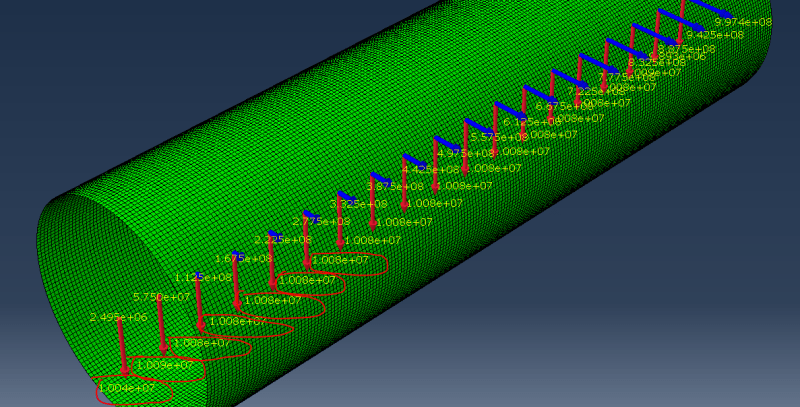The width and height of the screenshot is (800, 407).
Task: Select the 7.225e+08 load label
Action: tap(596, 91)
